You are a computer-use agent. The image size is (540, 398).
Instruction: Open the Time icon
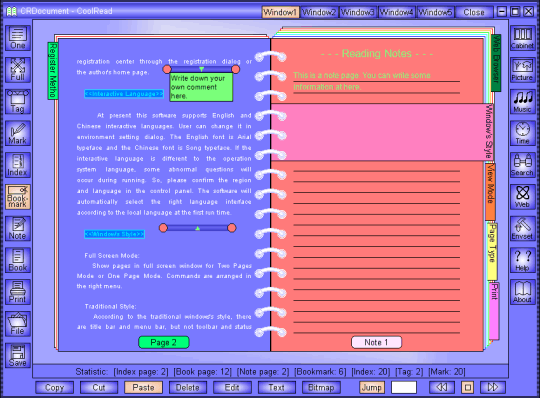(x=522, y=133)
